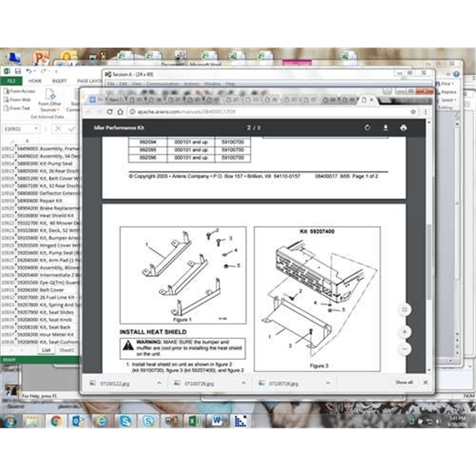Select the "Kit, Seat Knob" row
Image resolution: width=476 pixels, height=476 pixels.
point(40,320)
